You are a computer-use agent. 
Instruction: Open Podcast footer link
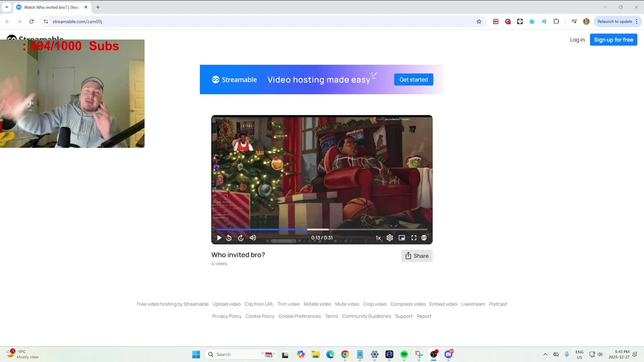[x=498, y=304]
